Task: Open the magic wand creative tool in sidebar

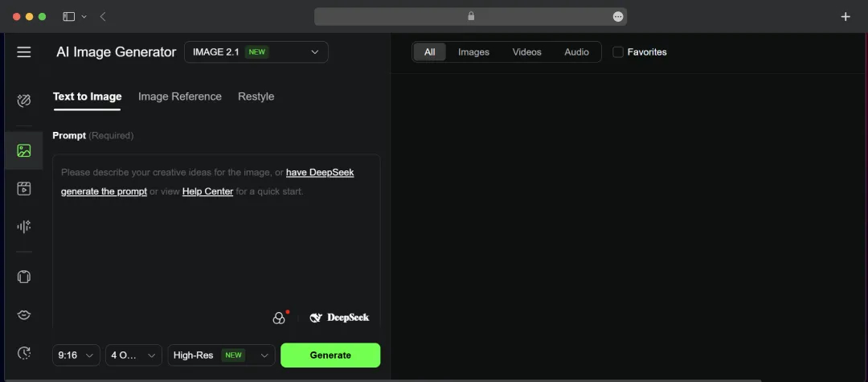Action: click(24, 101)
